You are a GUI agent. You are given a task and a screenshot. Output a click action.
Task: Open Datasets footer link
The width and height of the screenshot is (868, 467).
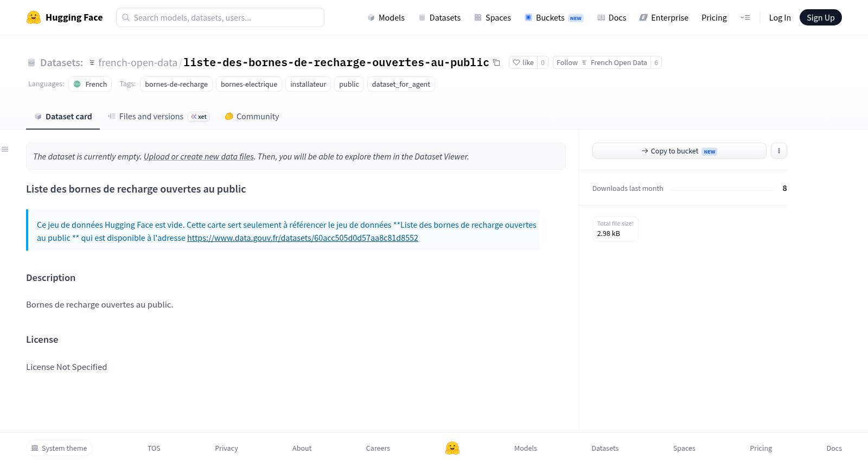pos(605,448)
